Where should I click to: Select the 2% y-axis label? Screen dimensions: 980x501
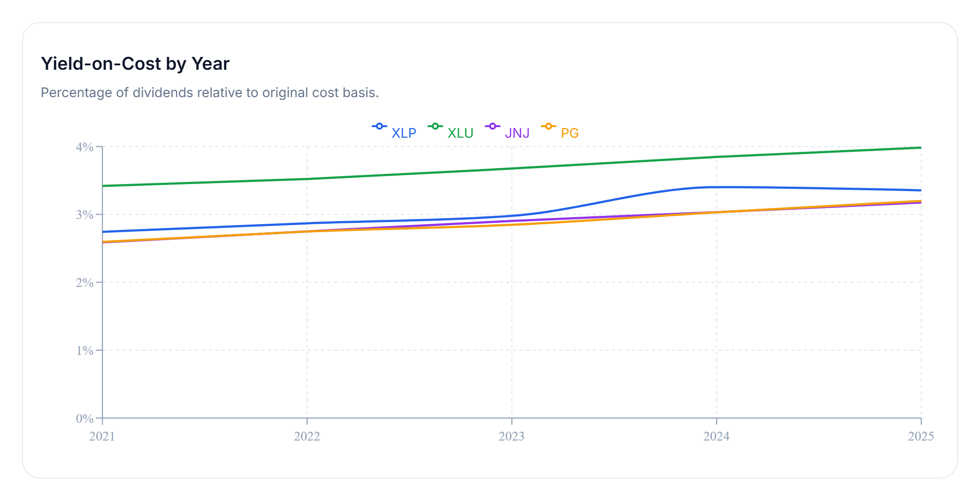[x=84, y=283]
